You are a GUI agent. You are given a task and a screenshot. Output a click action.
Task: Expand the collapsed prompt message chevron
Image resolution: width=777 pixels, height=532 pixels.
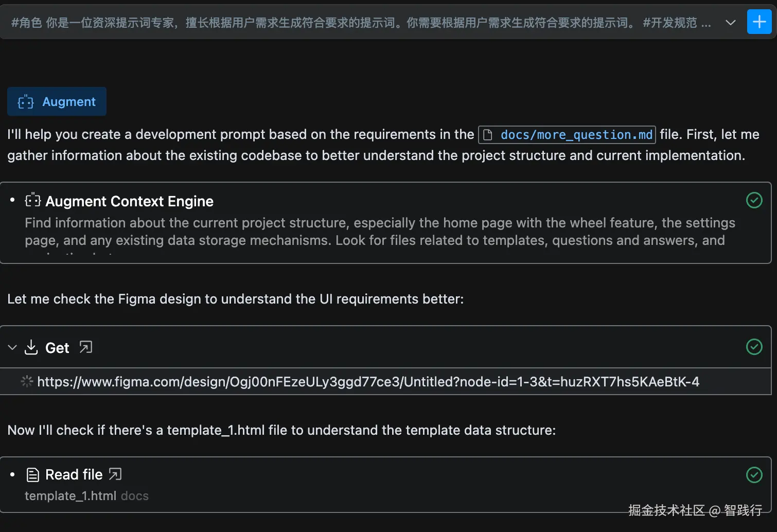point(730,23)
